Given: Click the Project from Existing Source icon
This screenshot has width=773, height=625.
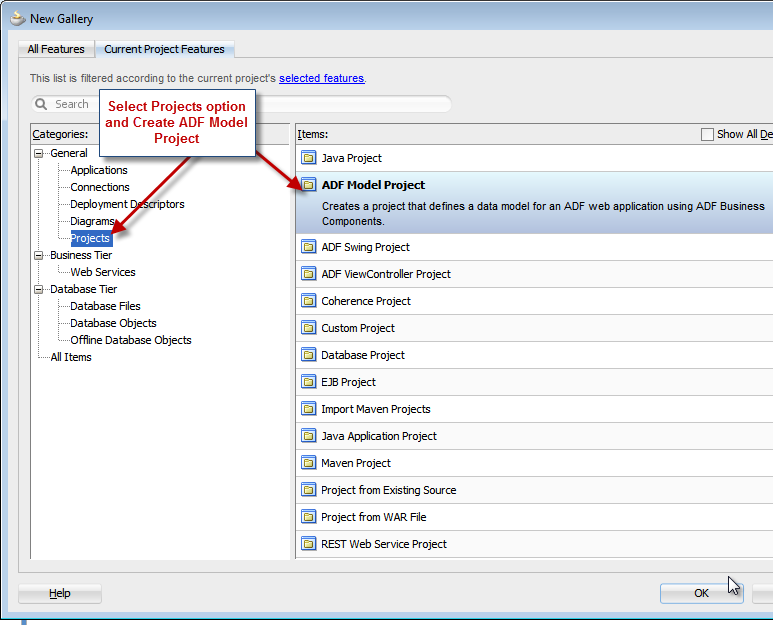Looking at the screenshot, I should [x=309, y=490].
